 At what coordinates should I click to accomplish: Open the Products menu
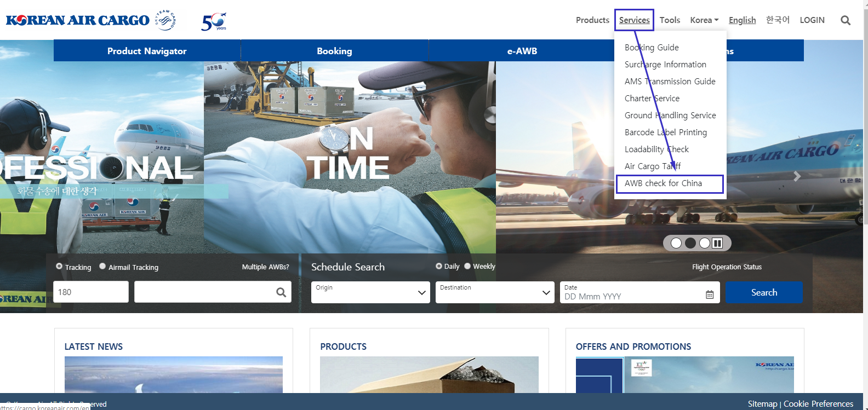coord(592,20)
